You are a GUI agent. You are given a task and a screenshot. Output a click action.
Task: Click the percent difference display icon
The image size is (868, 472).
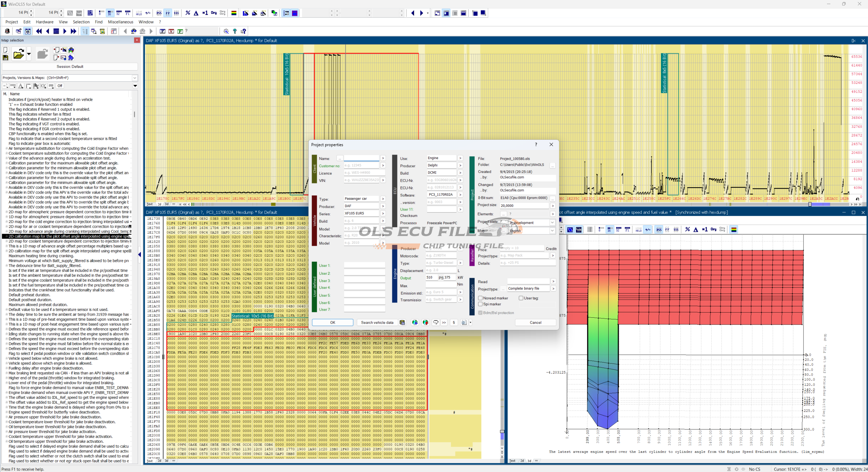pos(188,13)
